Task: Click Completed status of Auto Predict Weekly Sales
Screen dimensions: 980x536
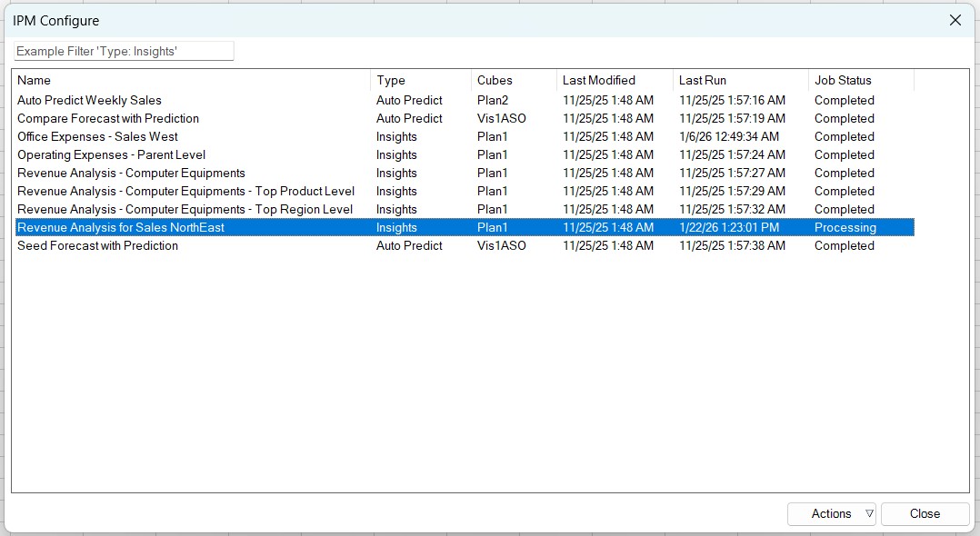Action: [x=844, y=100]
